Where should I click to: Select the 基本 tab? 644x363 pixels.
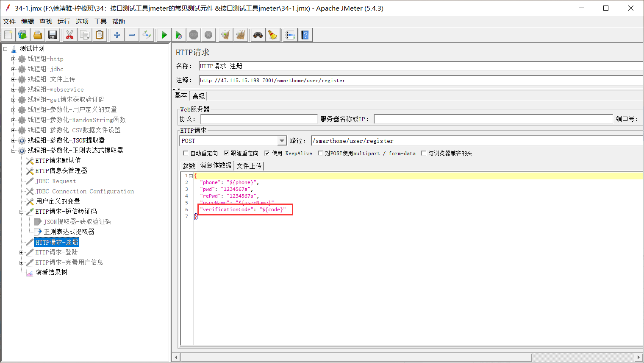(x=181, y=95)
